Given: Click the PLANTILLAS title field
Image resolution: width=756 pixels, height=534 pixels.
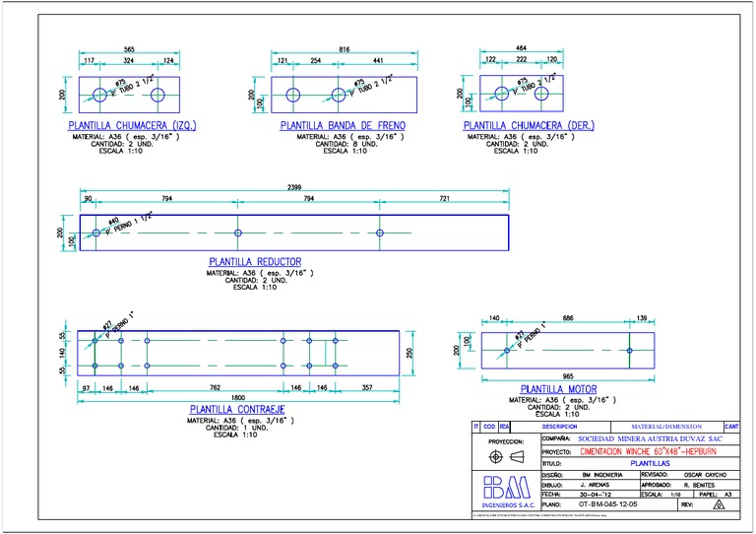Looking at the screenshot, I should pyautogui.click(x=650, y=464).
